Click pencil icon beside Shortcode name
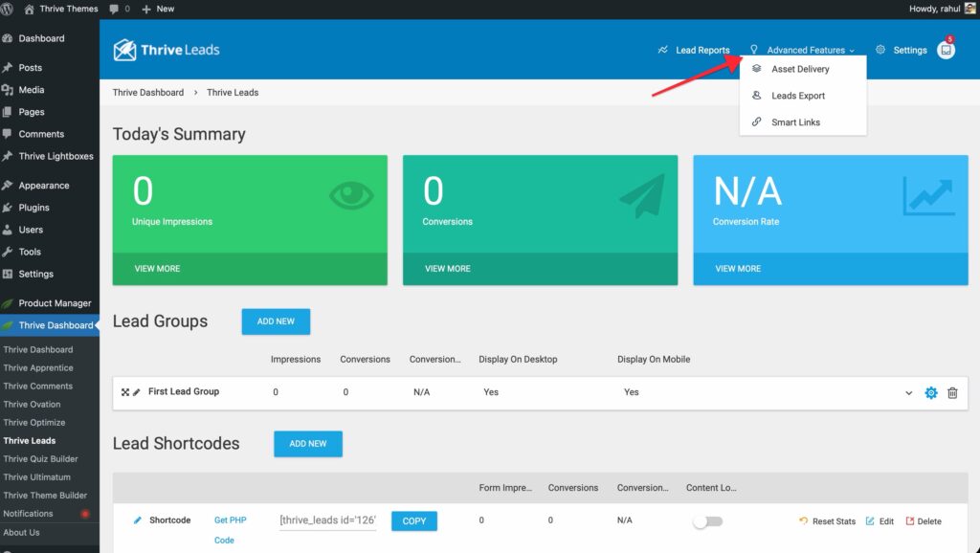980x553 pixels. pos(138,520)
